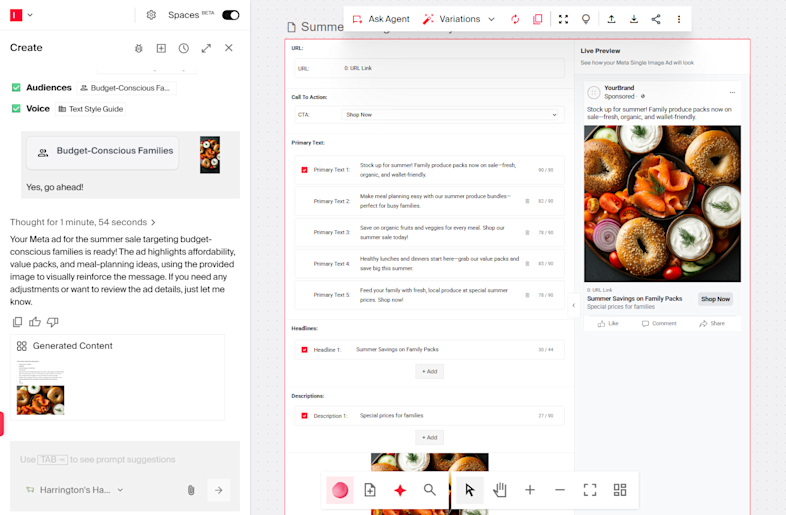Click the lightbulb icon in toolbar
Viewport: 786px width, 515px height.
coord(585,19)
